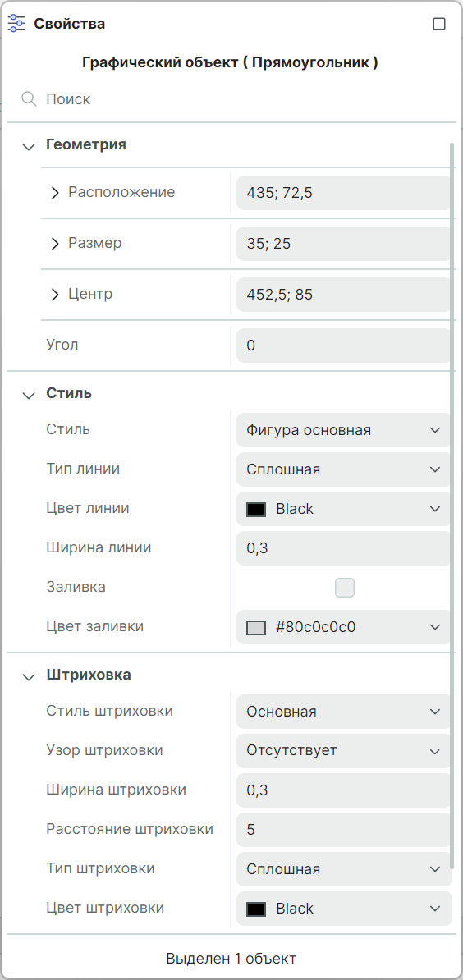Open the Стиль dropdown Фигура основная

tap(344, 430)
